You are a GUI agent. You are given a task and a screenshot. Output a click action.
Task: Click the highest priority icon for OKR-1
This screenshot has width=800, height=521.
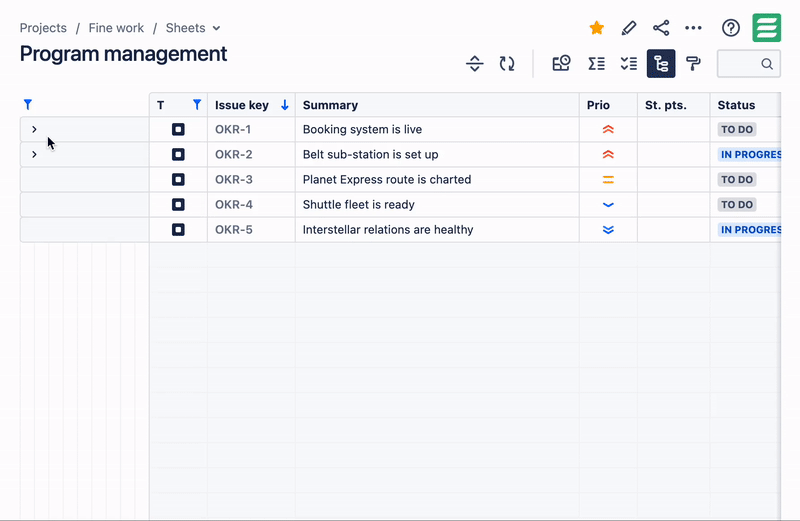point(608,129)
